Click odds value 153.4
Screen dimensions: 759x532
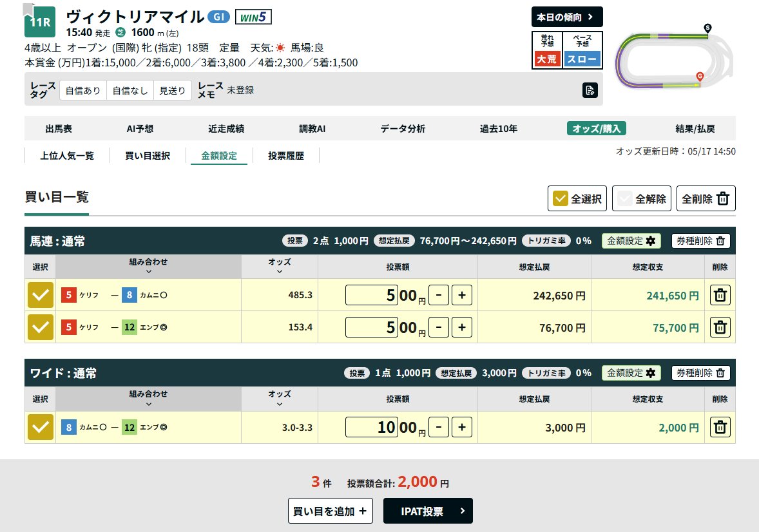pos(300,327)
